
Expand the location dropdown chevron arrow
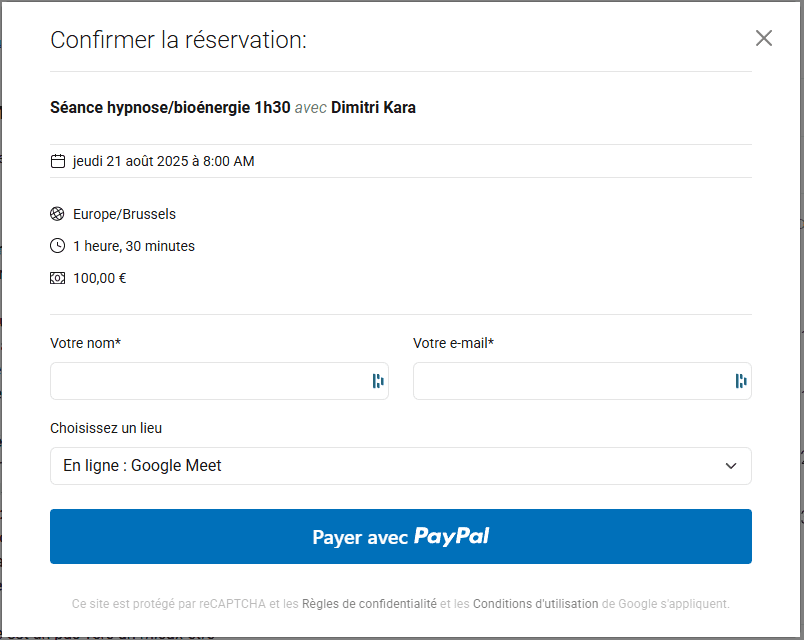click(731, 466)
